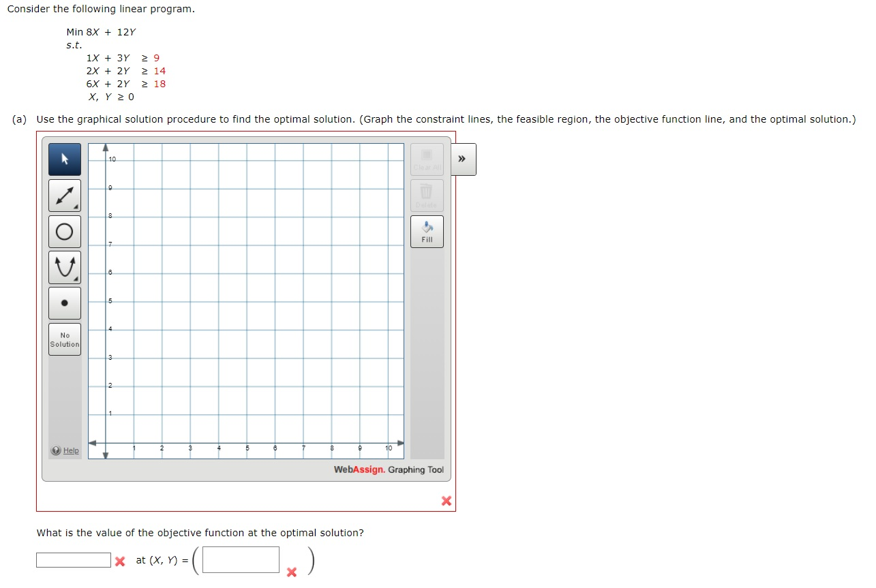
Task: Select the line drawing tool
Action: pos(64,195)
